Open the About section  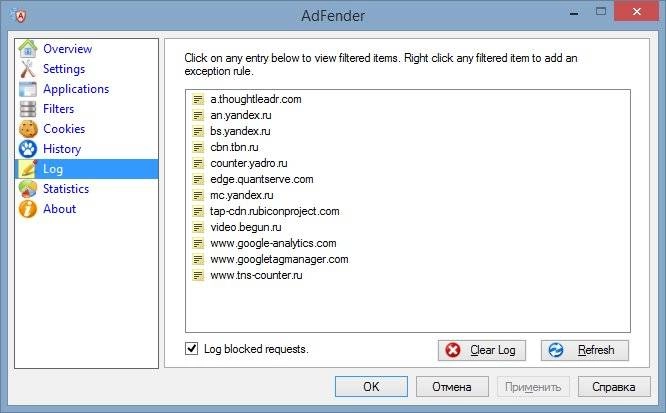pos(60,209)
